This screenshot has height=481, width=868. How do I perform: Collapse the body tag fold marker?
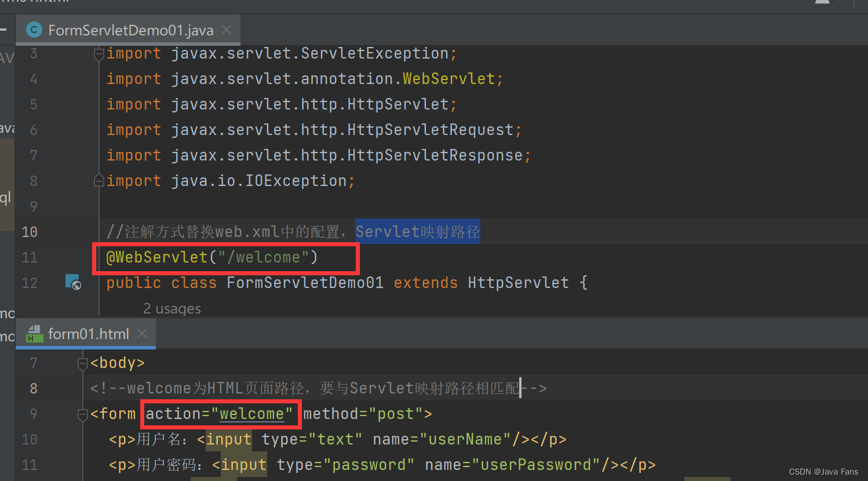(82, 363)
